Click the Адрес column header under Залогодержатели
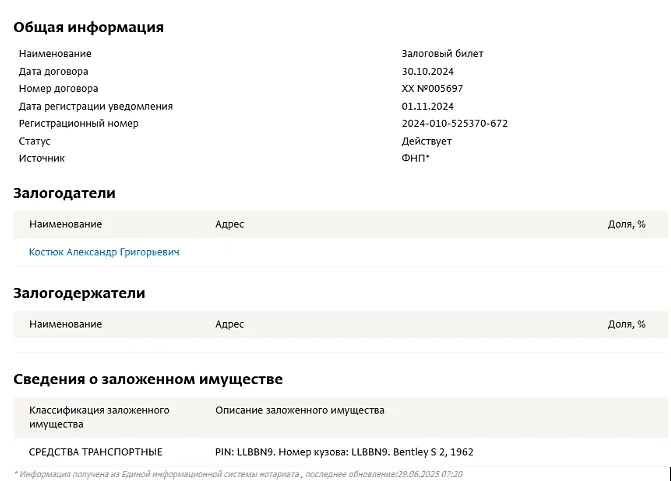671x481 pixels. click(x=229, y=324)
